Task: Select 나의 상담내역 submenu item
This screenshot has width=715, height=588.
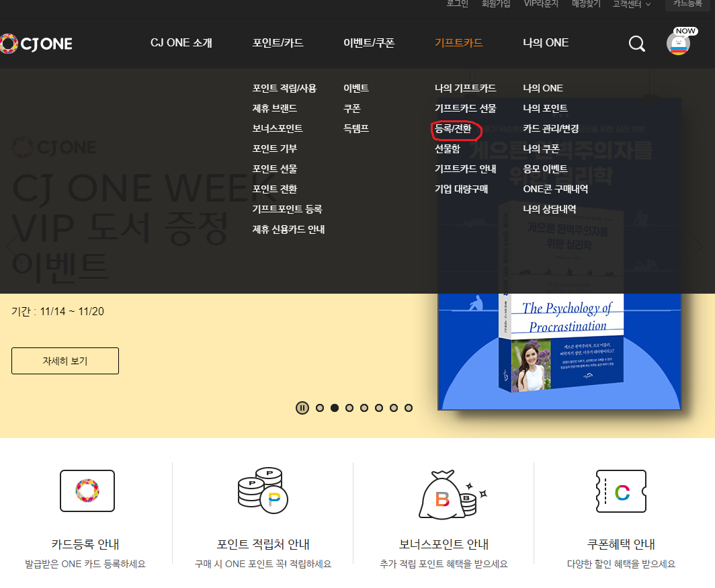Action: [x=550, y=209]
